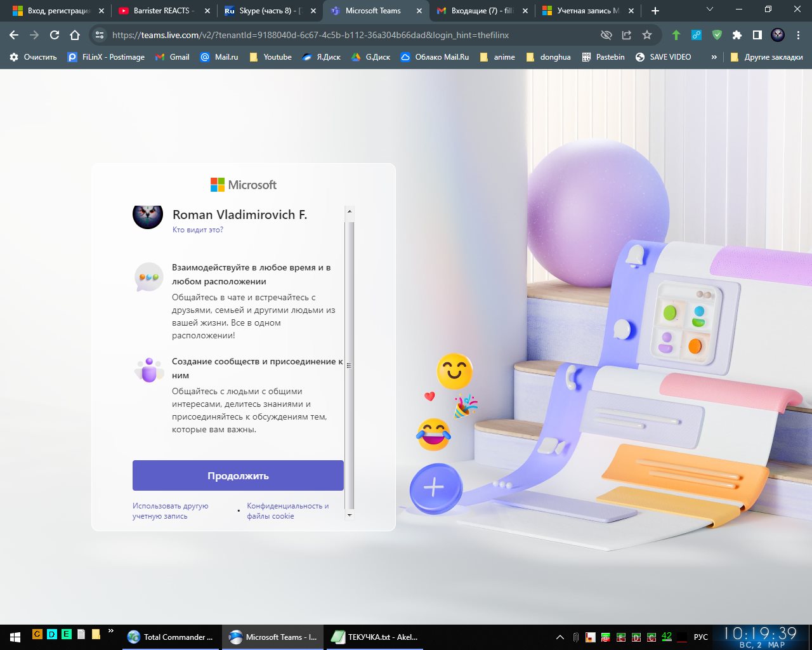Open the Другие закладки folder

[x=766, y=57]
